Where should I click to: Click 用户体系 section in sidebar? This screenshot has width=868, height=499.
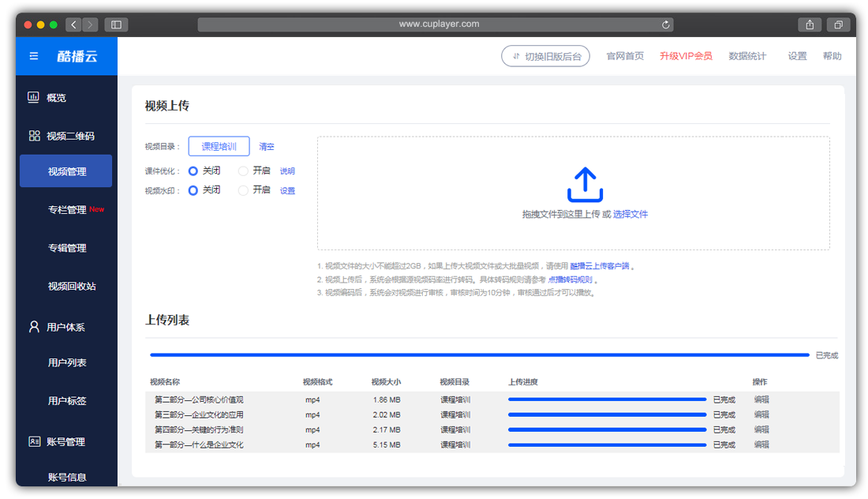pos(65,327)
